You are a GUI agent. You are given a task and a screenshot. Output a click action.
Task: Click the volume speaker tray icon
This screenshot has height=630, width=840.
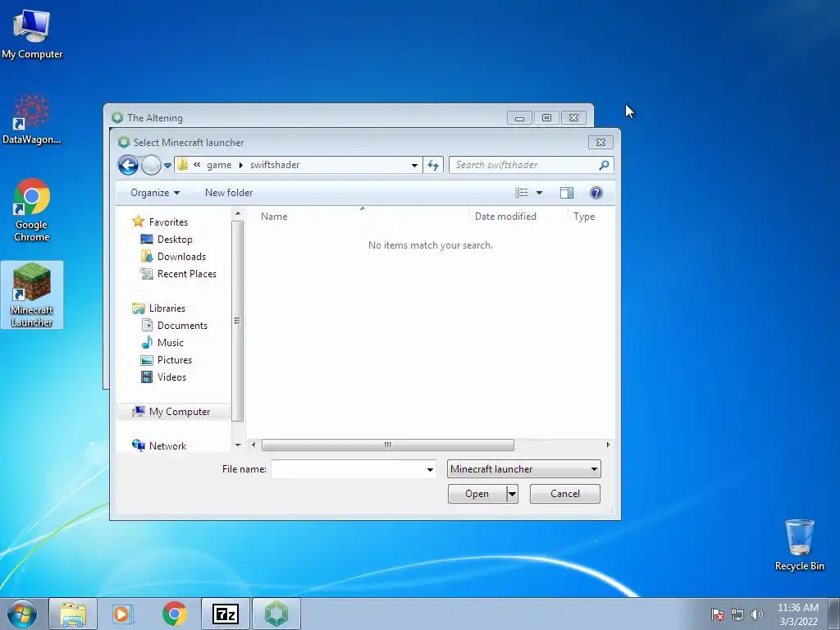click(x=757, y=614)
